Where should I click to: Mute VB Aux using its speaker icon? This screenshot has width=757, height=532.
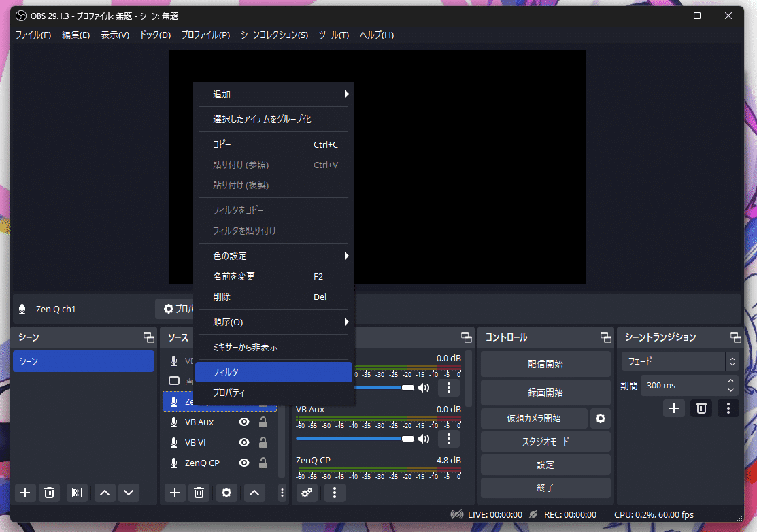coord(424,439)
